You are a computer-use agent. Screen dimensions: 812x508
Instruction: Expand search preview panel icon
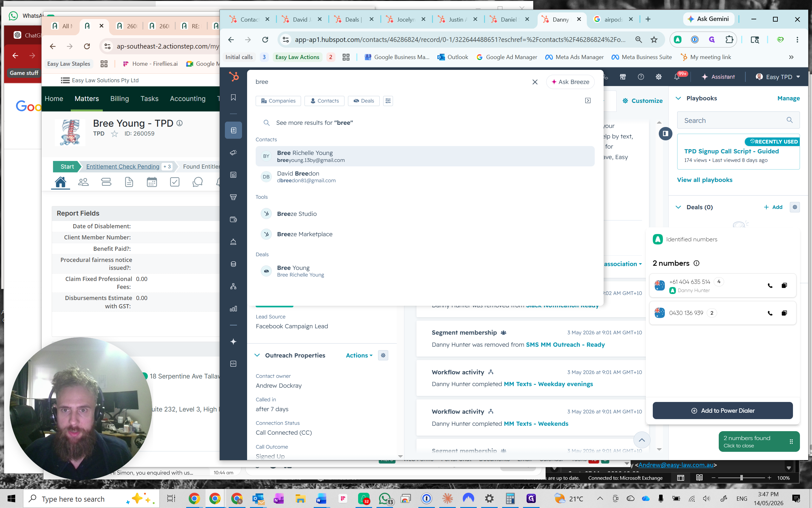tap(588, 101)
